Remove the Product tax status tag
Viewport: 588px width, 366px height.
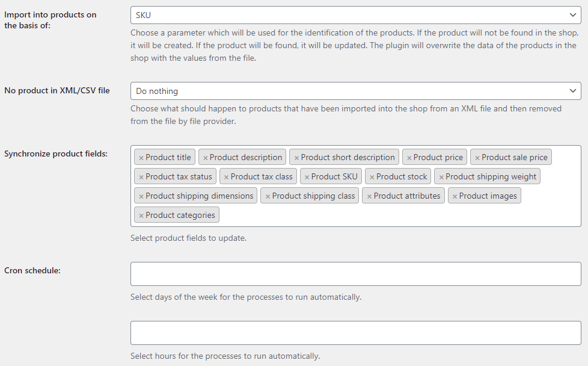[141, 177]
